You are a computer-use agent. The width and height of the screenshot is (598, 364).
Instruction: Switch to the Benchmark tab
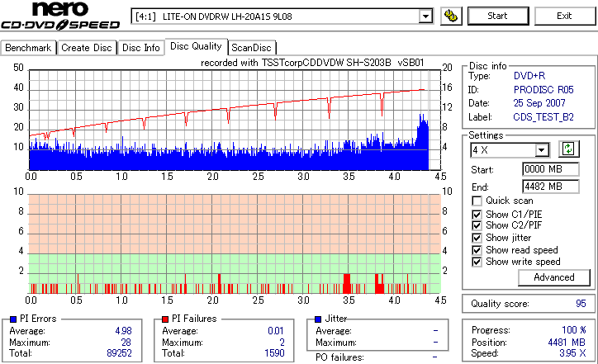[x=28, y=48]
